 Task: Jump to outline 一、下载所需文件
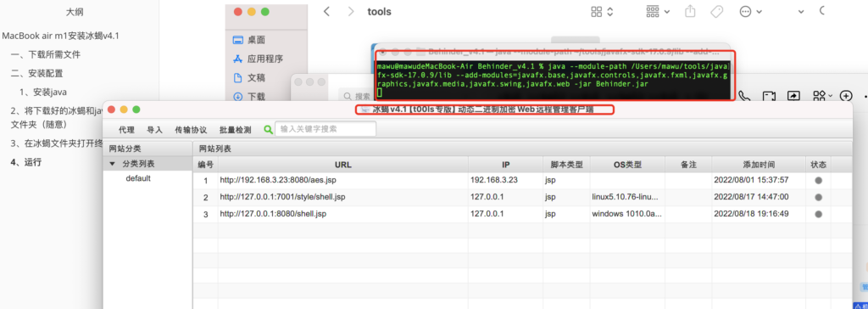[x=46, y=55]
